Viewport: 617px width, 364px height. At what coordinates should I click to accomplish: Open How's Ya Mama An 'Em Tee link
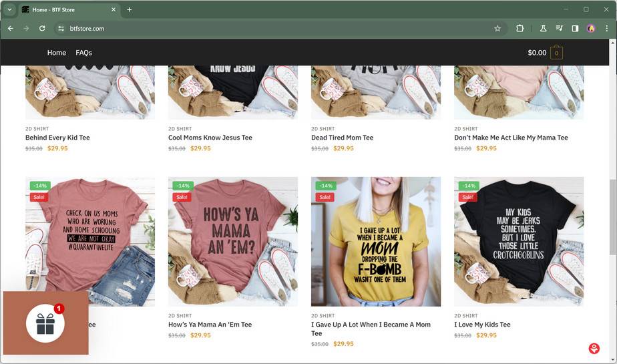tap(210, 325)
